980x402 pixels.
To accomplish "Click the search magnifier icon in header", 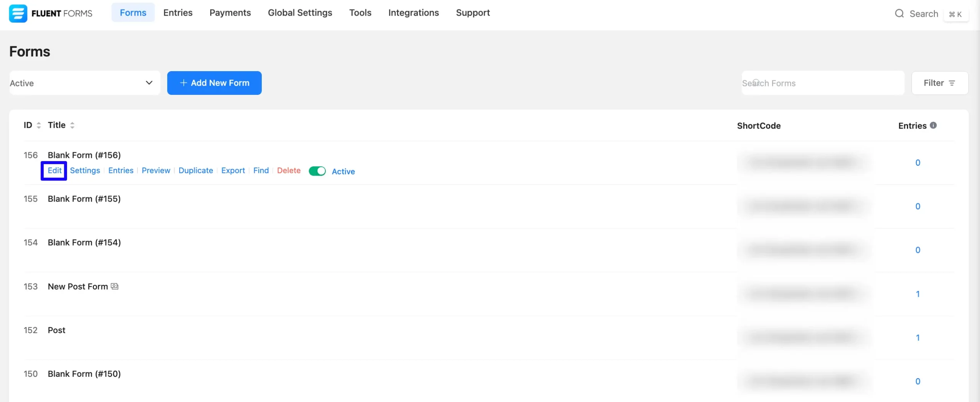I will tap(899, 14).
